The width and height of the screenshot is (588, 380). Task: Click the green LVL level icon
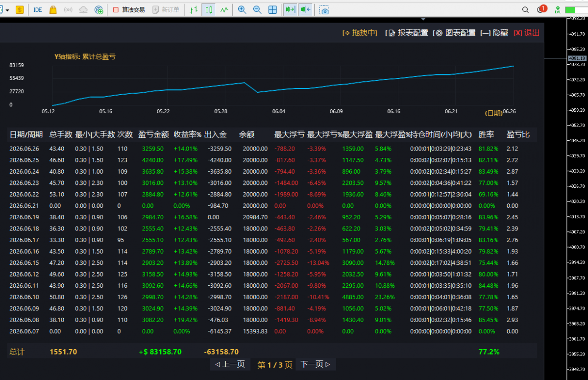click(557, 9)
